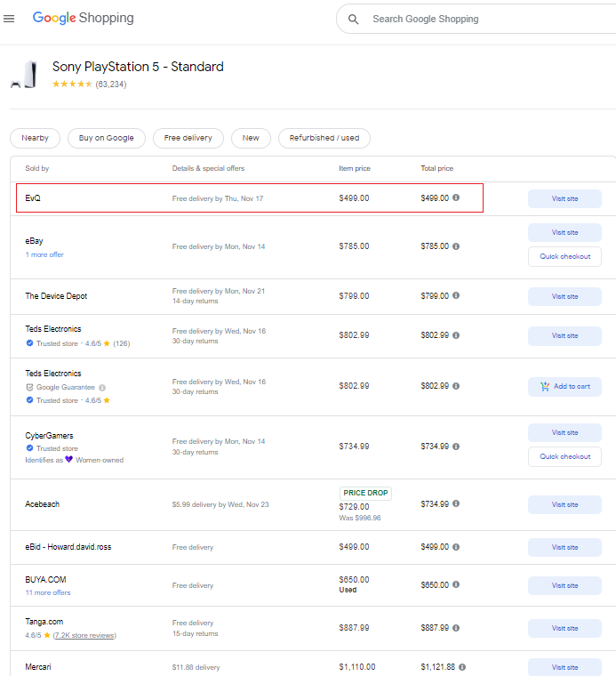This screenshot has height=676, width=616.
Task: Show total price info for CyberGamers
Action: (x=456, y=447)
